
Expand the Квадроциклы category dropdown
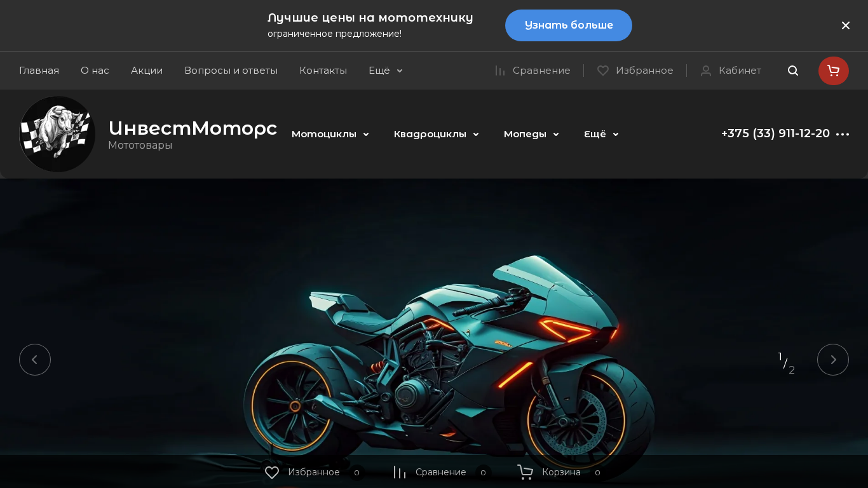click(437, 134)
